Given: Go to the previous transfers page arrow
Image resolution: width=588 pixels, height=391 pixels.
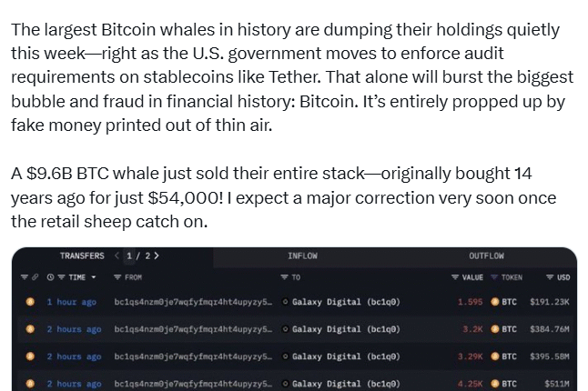Looking at the screenshot, I should (x=117, y=256).
